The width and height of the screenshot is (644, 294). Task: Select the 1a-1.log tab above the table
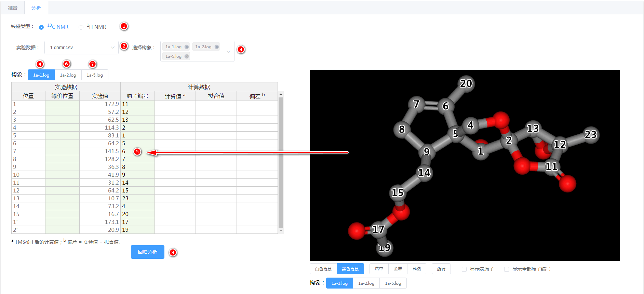(41, 75)
